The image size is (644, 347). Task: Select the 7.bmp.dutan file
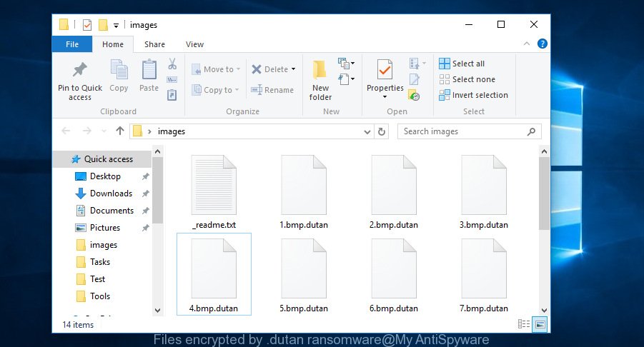coord(483,274)
